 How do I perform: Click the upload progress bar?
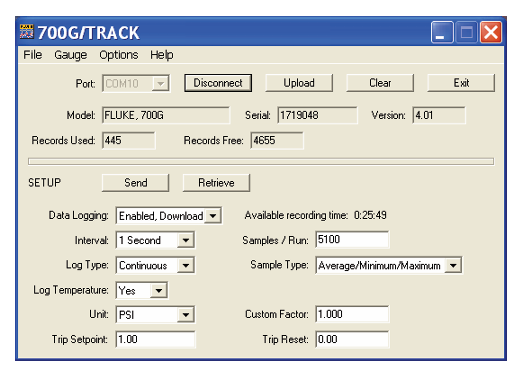tap(261, 162)
